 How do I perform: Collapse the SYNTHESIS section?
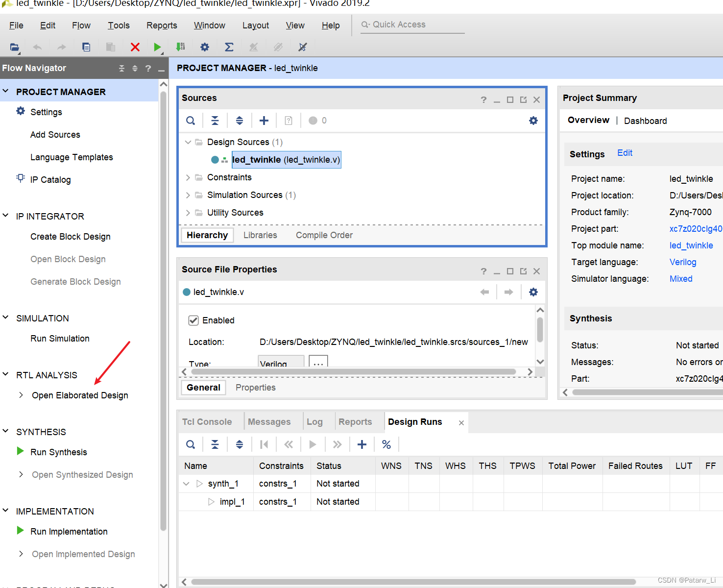(6, 431)
